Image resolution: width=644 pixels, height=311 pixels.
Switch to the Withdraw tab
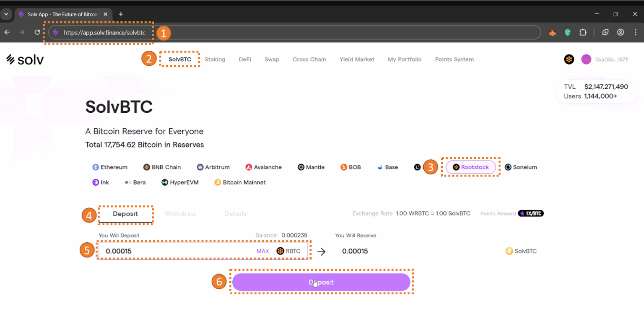(180, 214)
